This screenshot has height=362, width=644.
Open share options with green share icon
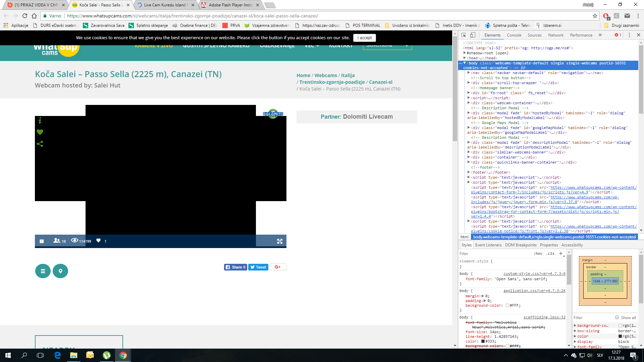click(40, 144)
